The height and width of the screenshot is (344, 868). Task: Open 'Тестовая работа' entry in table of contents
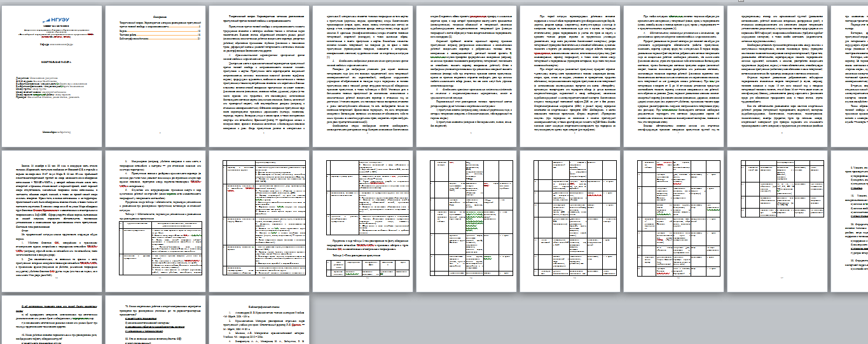click(x=160, y=34)
